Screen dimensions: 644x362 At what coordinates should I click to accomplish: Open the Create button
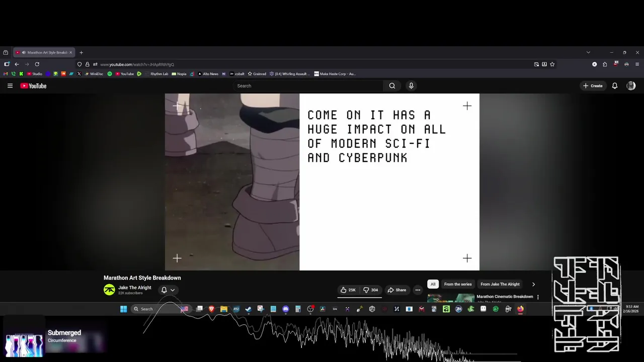(x=593, y=86)
